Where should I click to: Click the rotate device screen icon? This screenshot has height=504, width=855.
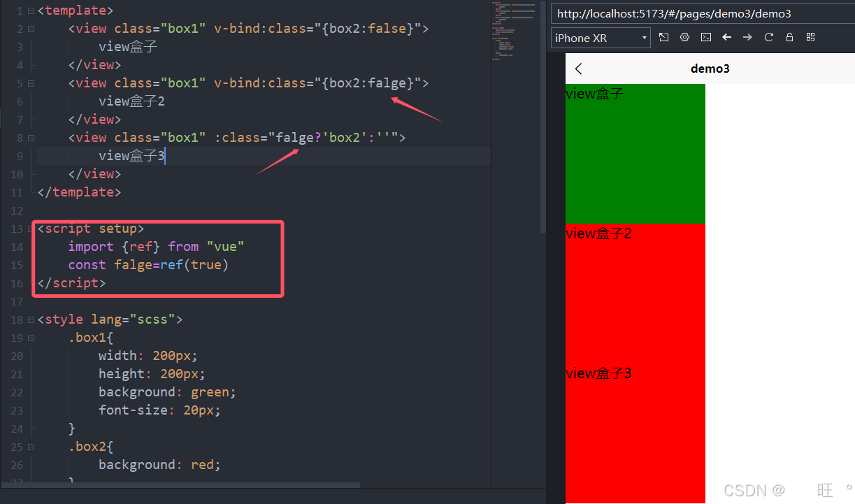tap(663, 37)
